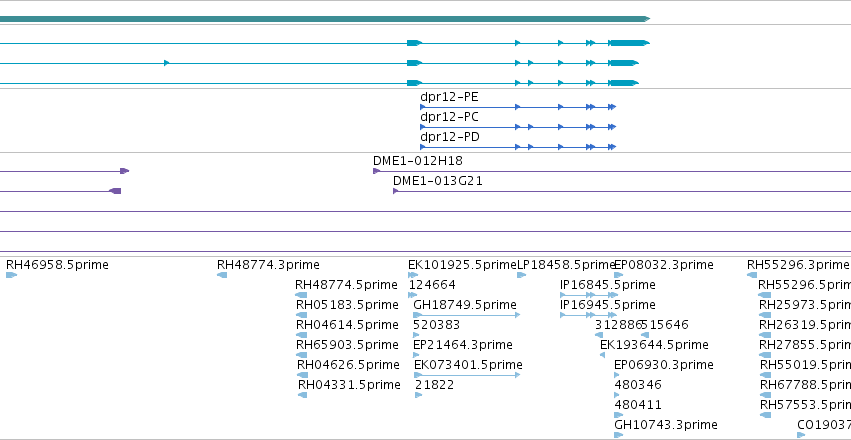This screenshot has width=851, height=440.
Task: Select the dpr12-PE transcript feature
Action: 518,107
